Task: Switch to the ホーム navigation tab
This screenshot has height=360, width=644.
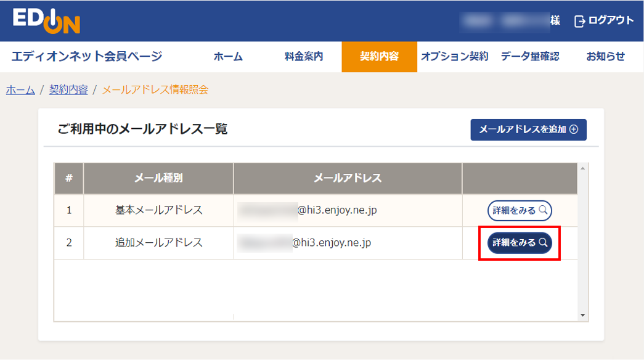Action: pos(229,56)
